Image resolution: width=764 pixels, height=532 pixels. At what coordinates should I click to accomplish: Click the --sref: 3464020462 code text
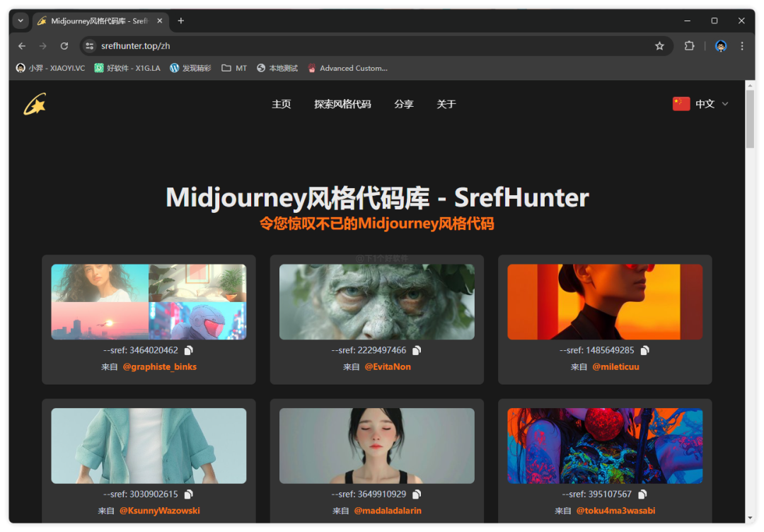pyautogui.click(x=141, y=350)
